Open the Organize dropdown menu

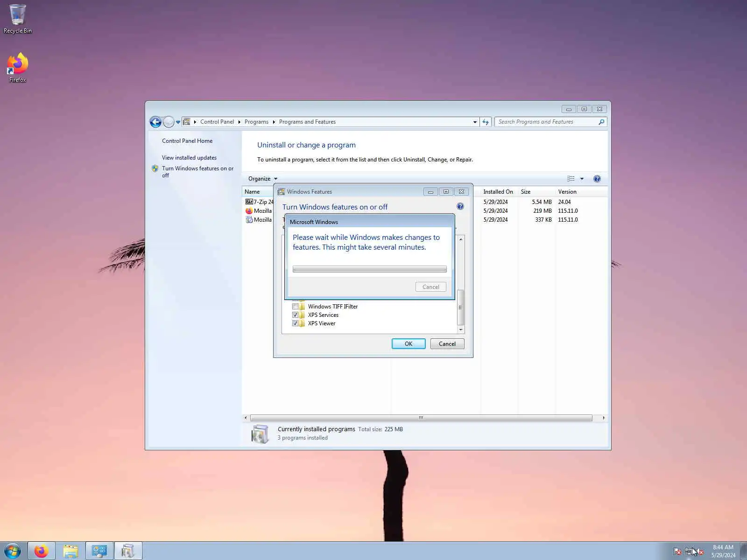tap(263, 179)
